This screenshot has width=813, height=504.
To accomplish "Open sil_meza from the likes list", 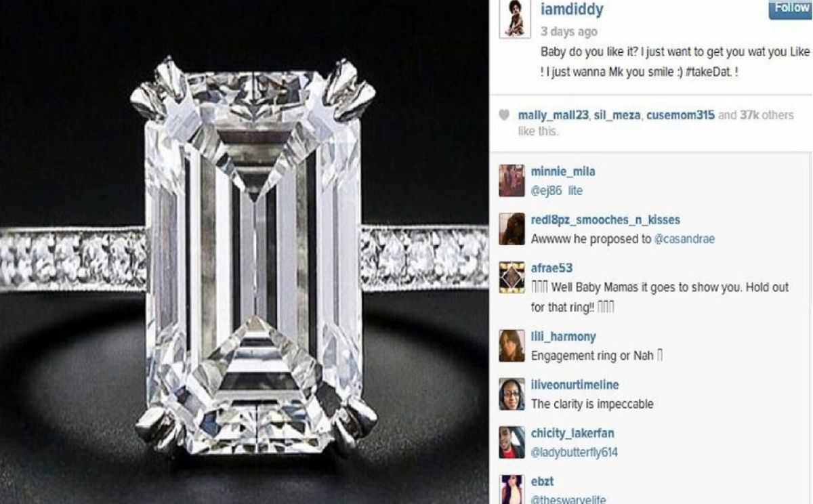I will pos(617,115).
